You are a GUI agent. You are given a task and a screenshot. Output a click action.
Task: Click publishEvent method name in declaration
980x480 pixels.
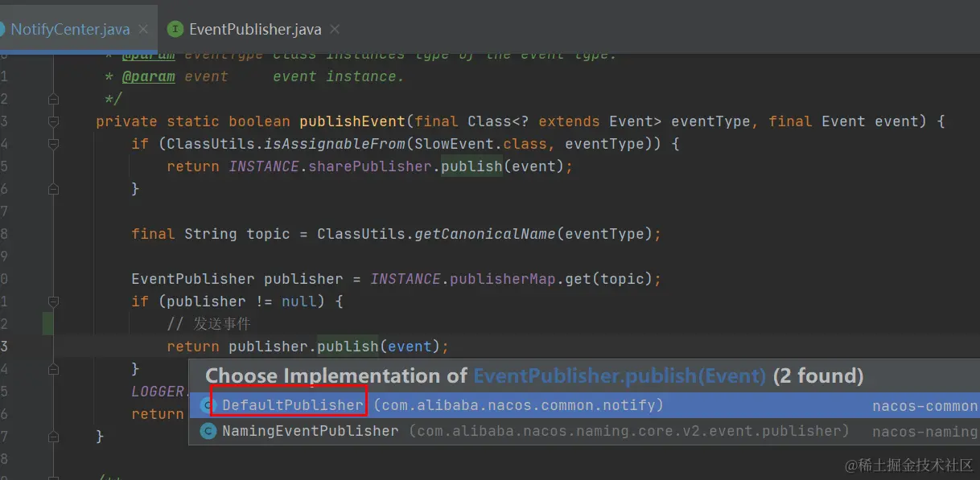tap(352, 121)
